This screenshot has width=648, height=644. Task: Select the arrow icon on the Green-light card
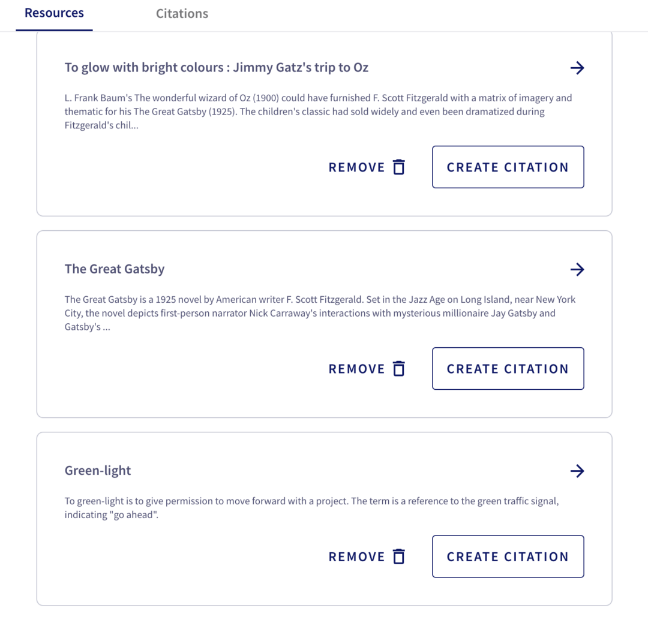click(577, 471)
